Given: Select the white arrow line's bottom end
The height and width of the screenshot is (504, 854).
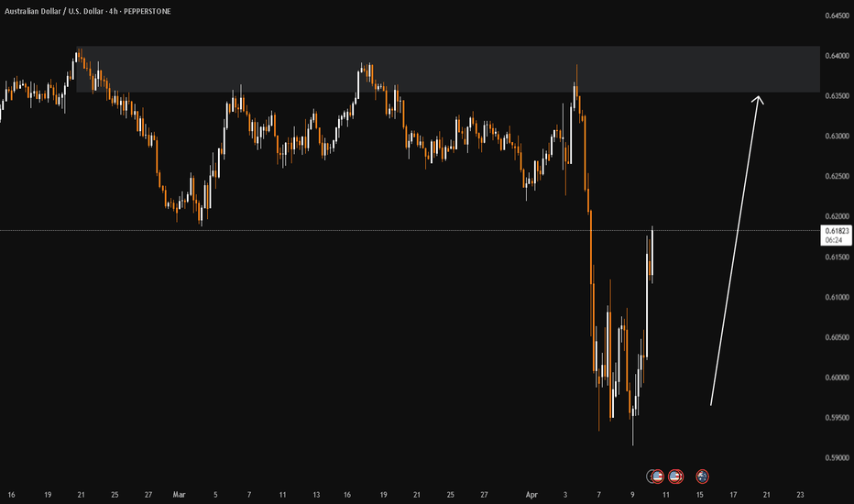Looking at the screenshot, I should pyautogui.click(x=711, y=405).
